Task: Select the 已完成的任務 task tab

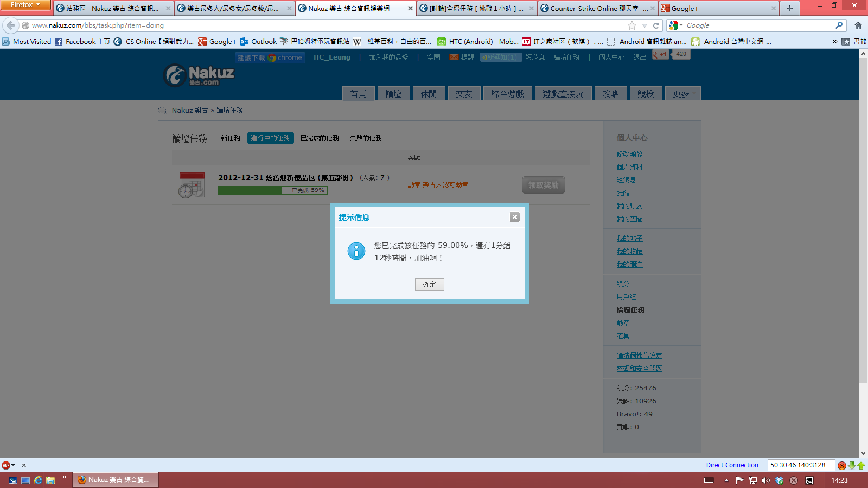Action: tap(320, 138)
